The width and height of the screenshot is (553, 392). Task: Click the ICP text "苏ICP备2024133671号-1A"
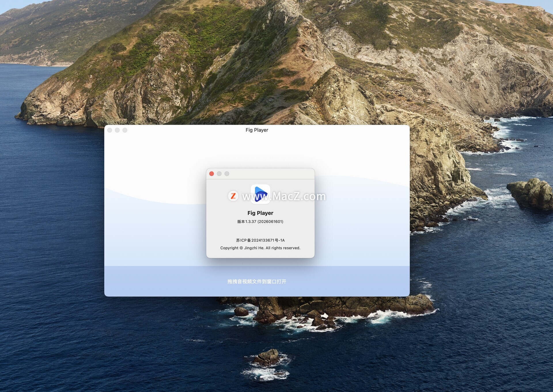pos(260,240)
